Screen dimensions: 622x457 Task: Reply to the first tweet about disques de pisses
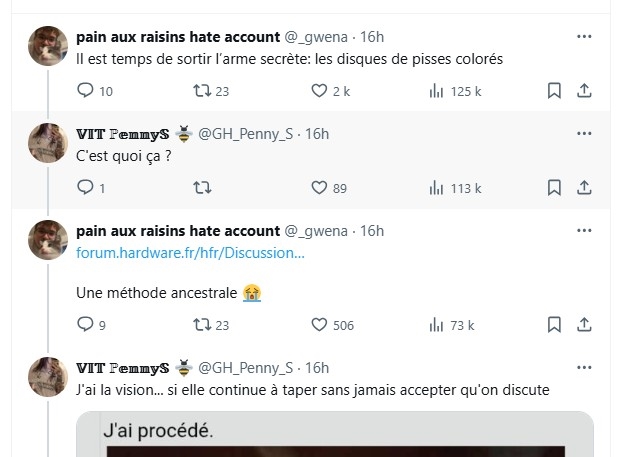85,91
